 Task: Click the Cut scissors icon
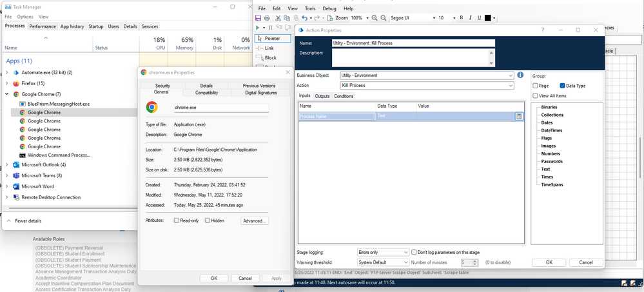pos(278,18)
